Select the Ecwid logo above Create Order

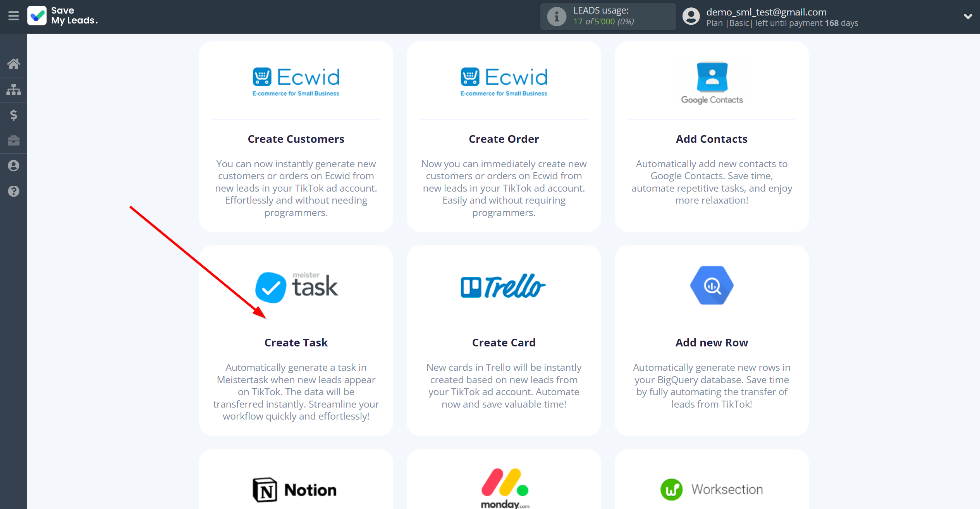504,82
